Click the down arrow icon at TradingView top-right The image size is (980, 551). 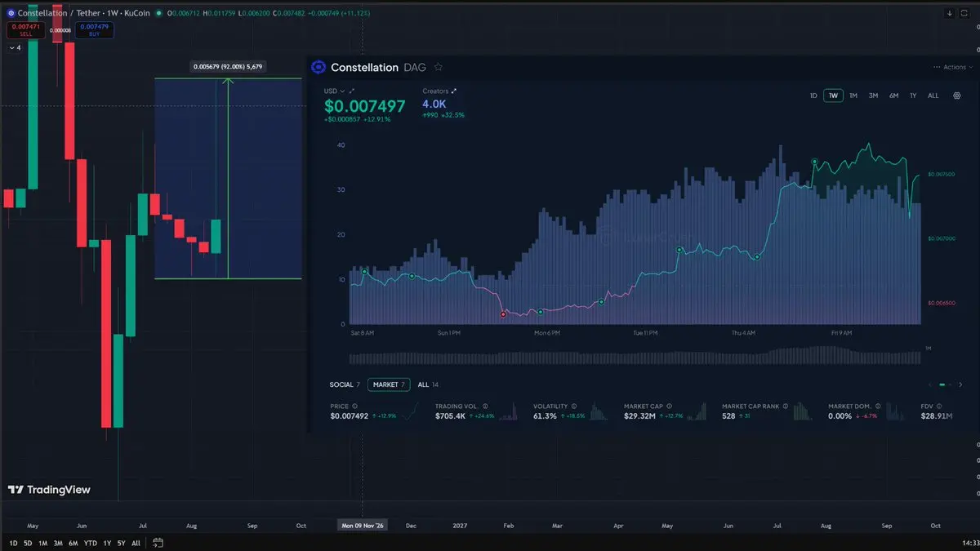[950, 14]
